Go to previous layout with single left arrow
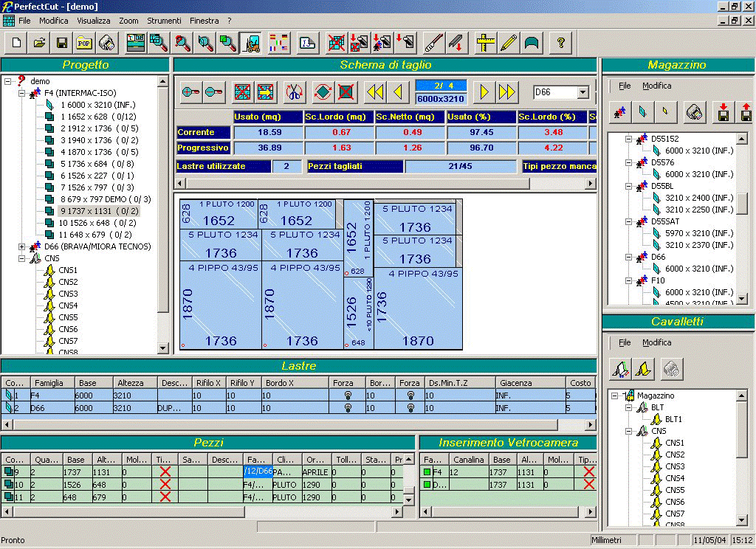The height and width of the screenshot is (549, 756). pyautogui.click(x=398, y=91)
